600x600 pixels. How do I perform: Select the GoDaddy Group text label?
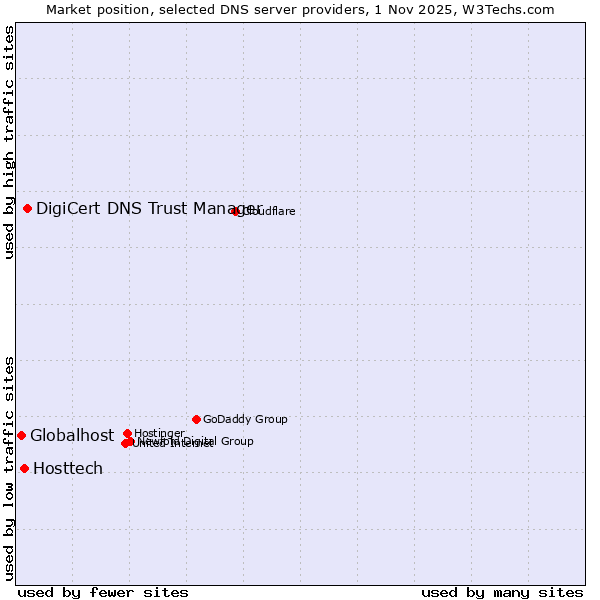click(245, 419)
